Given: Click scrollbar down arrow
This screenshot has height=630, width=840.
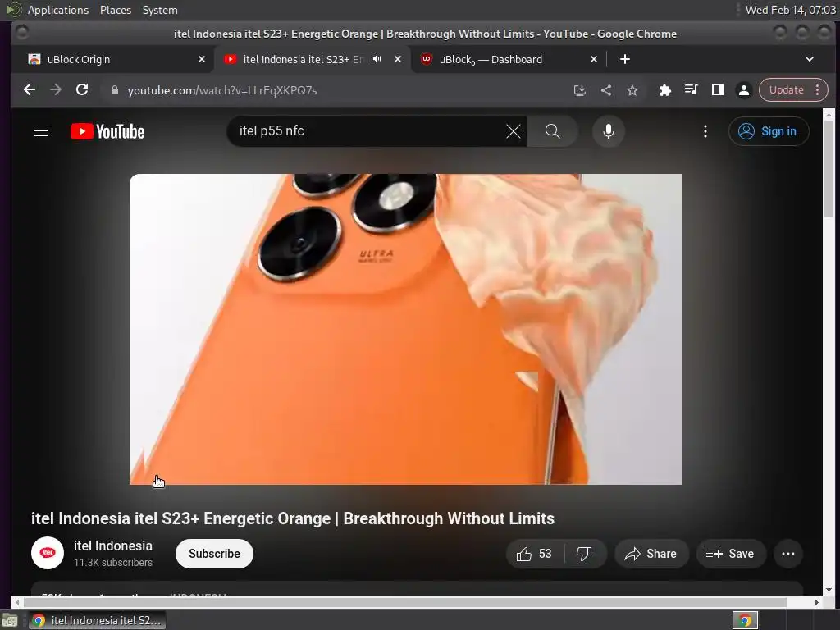Looking at the screenshot, I should 829,590.
